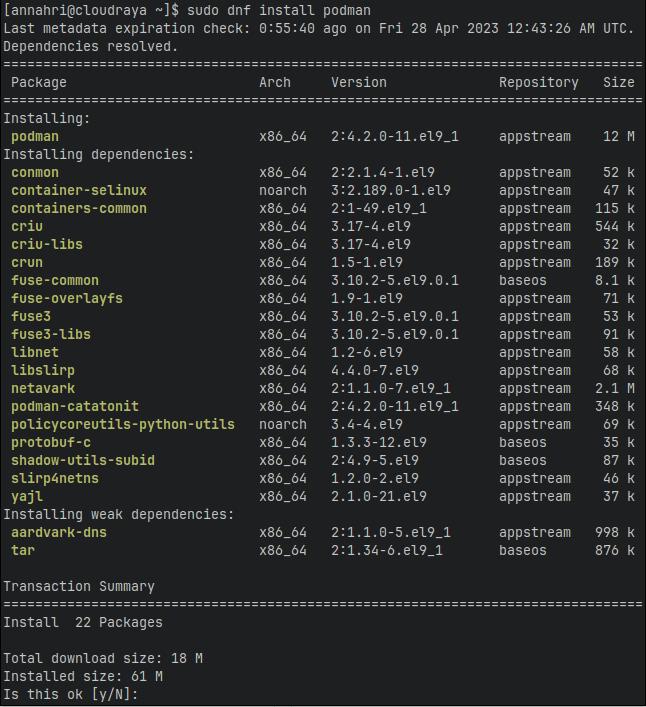Click the "netavark" package name
This screenshot has width=646, height=707.
43,388
